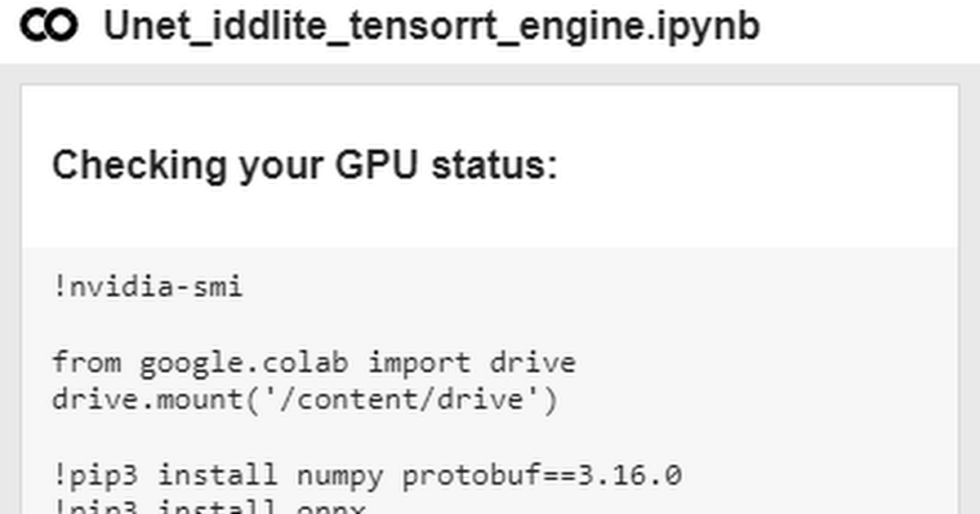
Task: Click the word 'status:' in the heading
Action: 494,166
